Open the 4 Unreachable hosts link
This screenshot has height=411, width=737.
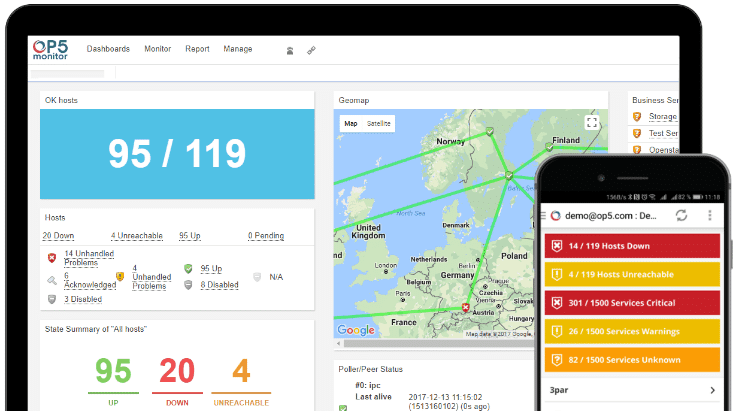[137, 236]
